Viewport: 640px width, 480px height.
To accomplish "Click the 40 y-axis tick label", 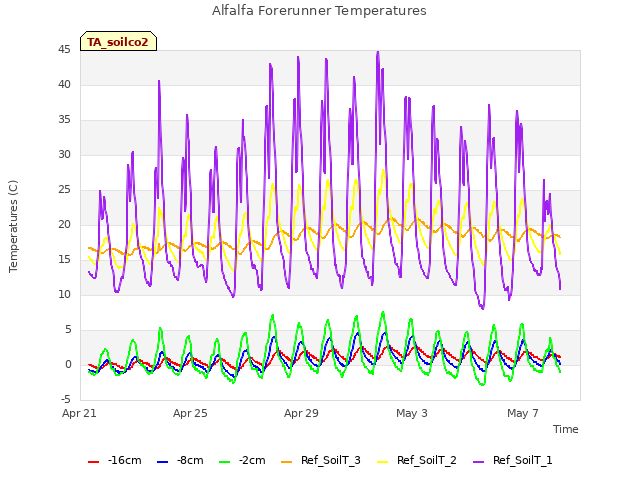I will point(64,84).
